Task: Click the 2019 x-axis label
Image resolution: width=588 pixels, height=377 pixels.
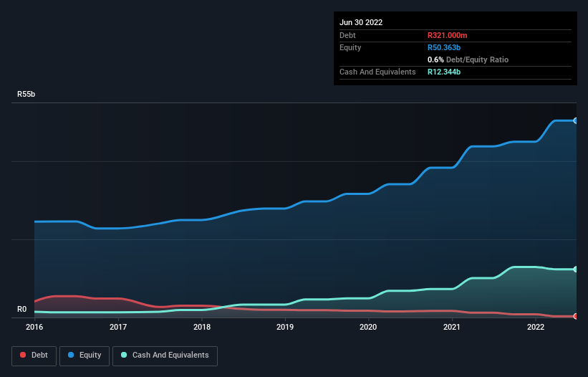Action: [x=285, y=327]
